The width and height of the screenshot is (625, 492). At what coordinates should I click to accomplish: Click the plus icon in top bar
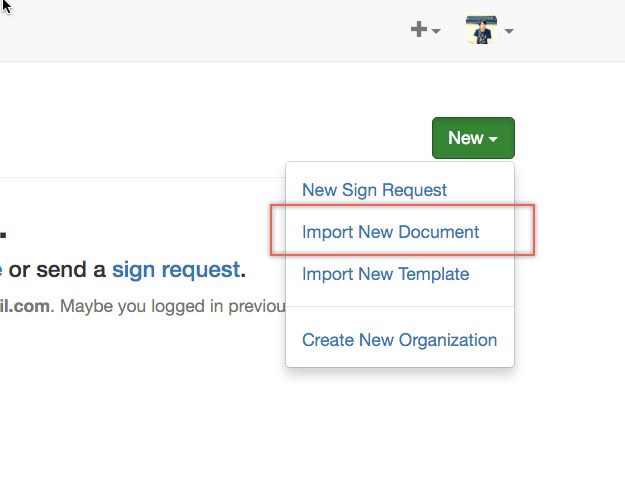[x=419, y=30]
